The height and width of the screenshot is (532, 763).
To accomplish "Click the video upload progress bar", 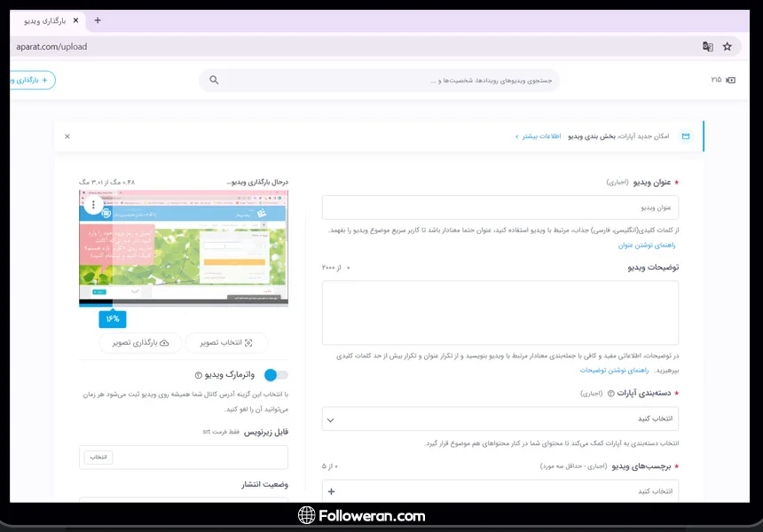I will point(184,303).
